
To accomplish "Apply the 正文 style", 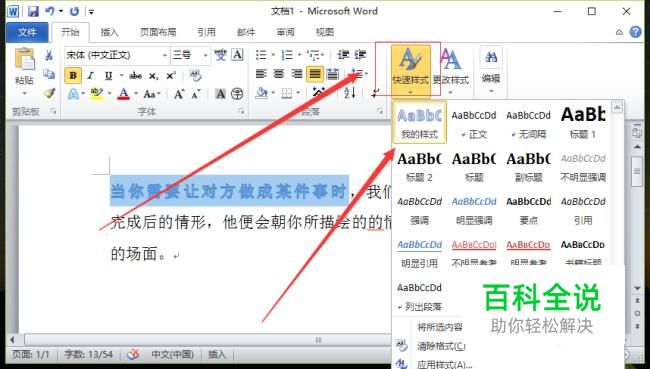I will (x=474, y=123).
